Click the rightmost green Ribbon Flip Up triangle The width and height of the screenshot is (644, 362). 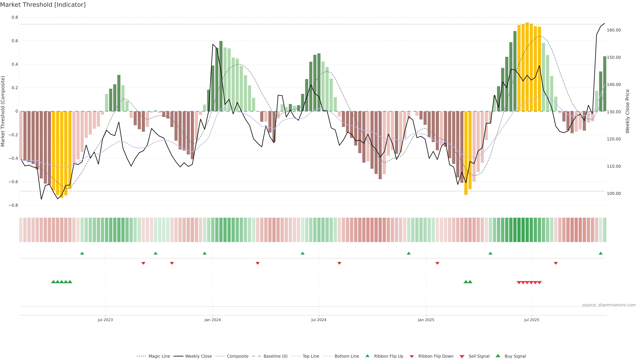[x=601, y=253]
